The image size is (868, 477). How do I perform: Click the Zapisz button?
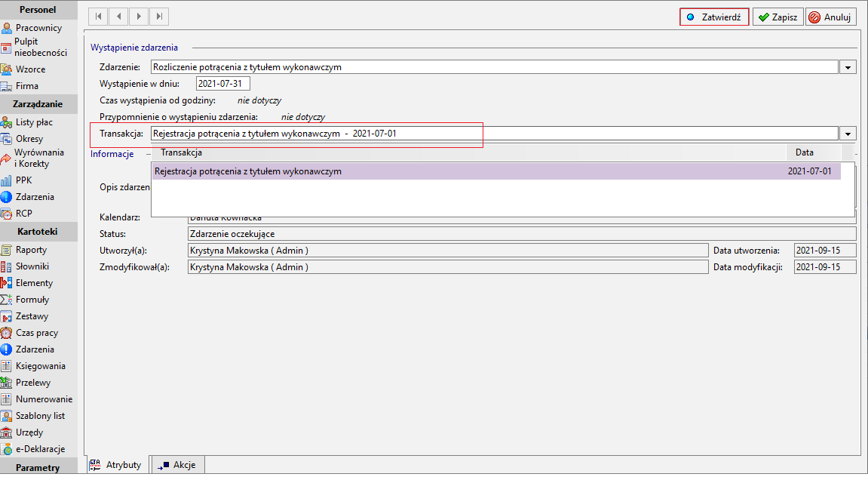pos(778,17)
